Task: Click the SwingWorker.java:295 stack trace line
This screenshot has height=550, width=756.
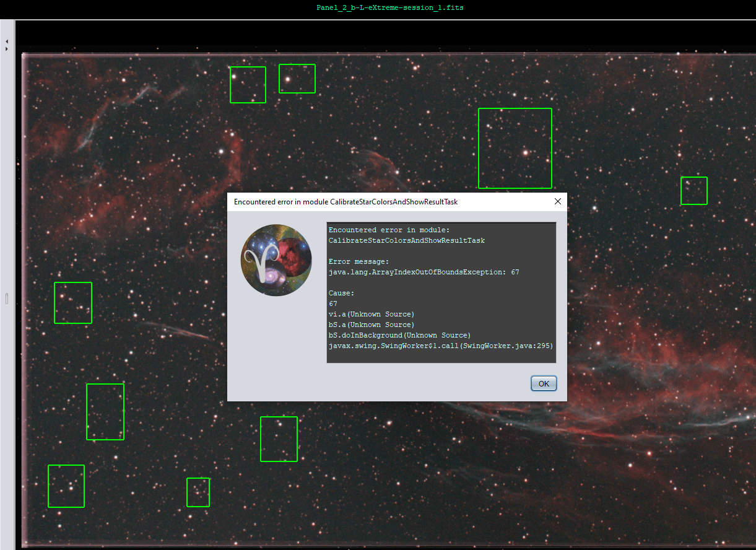Action: coord(441,346)
